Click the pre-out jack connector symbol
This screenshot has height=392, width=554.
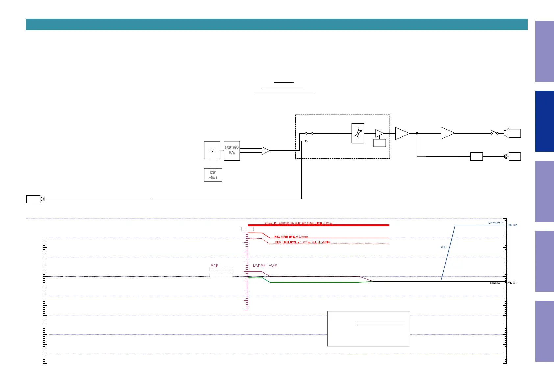[506, 156]
